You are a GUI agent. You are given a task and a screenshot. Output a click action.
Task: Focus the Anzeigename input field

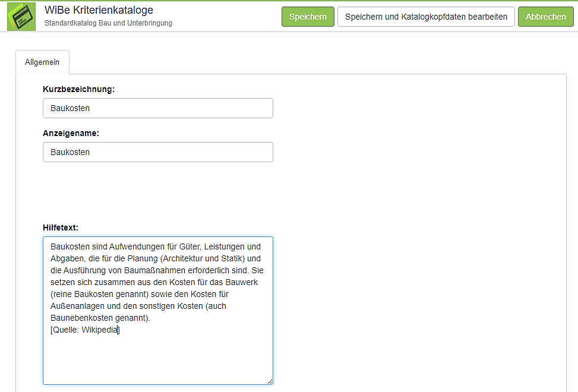pyautogui.click(x=158, y=152)
